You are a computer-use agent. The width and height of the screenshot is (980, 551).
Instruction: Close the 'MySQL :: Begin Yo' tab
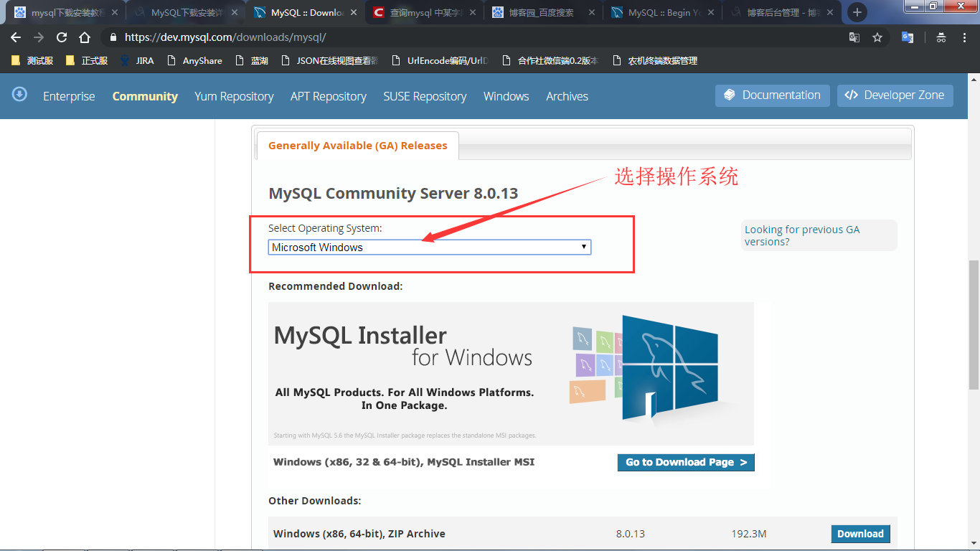tap(711, 12)
